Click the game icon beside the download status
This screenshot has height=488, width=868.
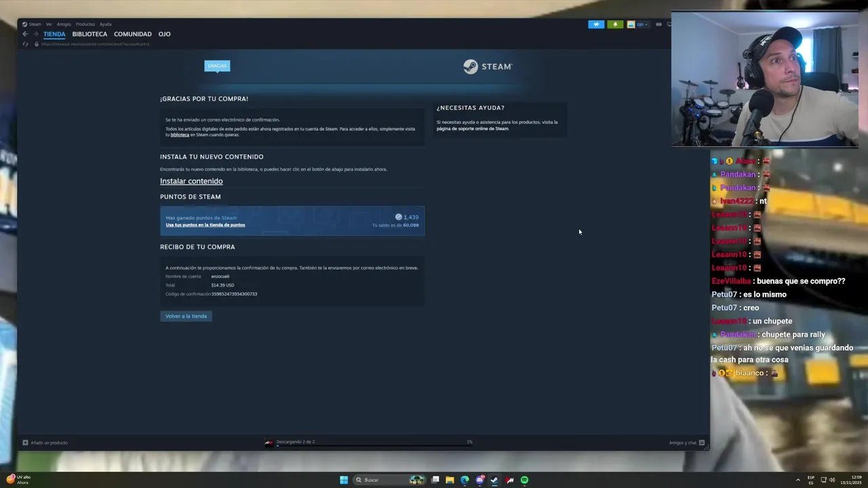click(269, 443)
